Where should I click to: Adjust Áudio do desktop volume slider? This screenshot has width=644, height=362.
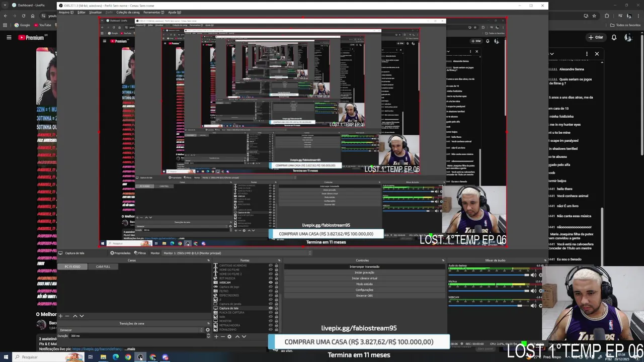[x=489, y=275]
